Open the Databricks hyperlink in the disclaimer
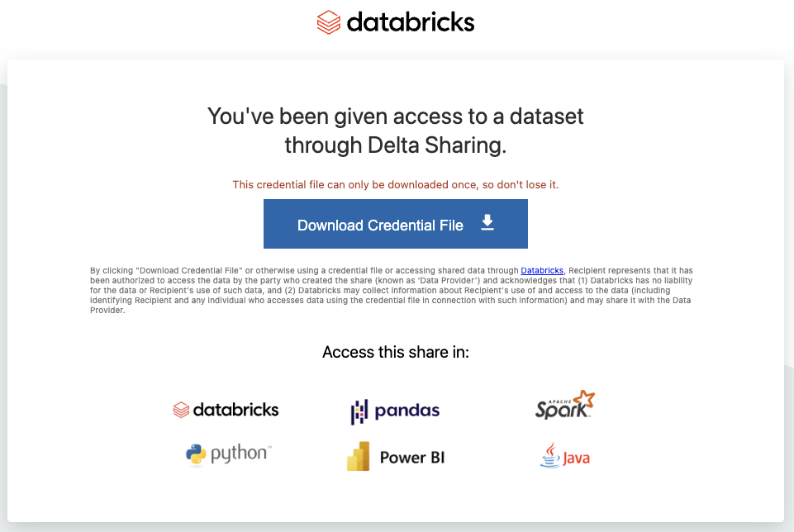The width and height of the screenshot is (794, 532). [542, 270]
